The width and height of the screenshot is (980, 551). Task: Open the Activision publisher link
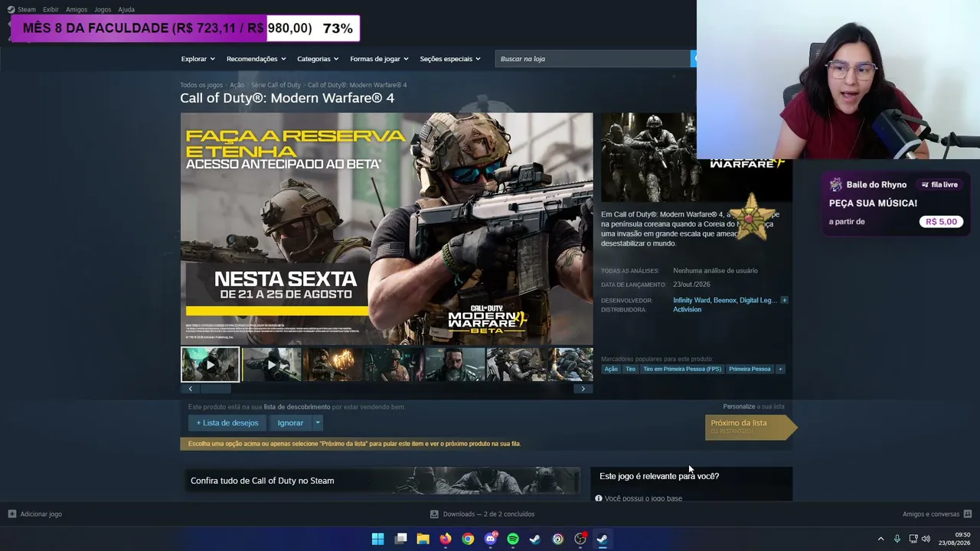(x=687, y=309)
